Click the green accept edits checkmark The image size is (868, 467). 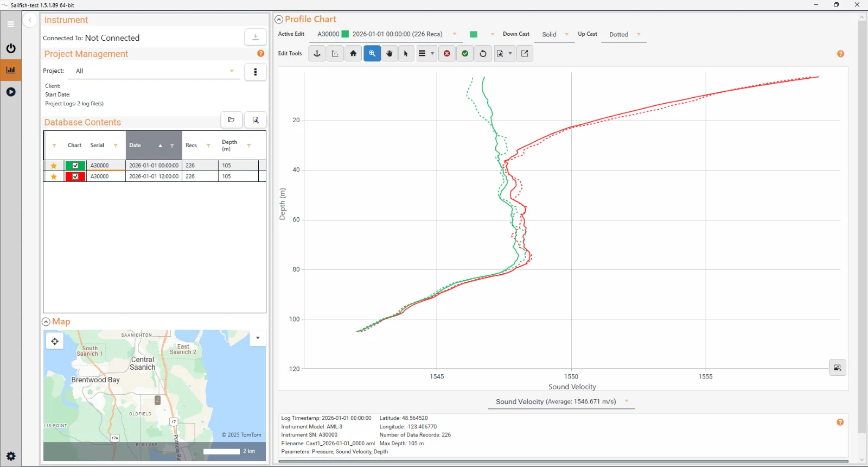coord(465,53)
